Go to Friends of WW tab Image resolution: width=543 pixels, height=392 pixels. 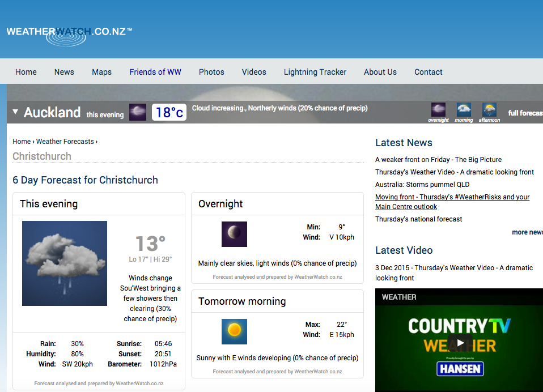coord(155,72)
